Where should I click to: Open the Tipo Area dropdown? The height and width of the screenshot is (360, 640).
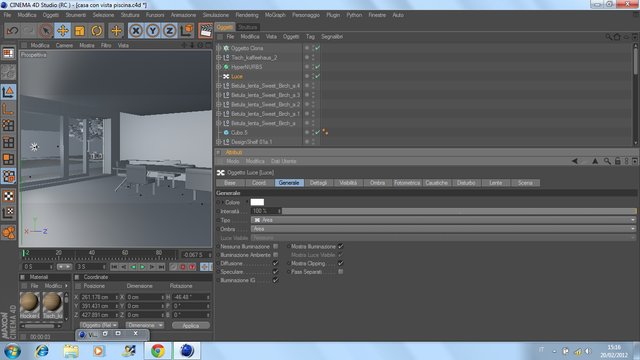click(444, 220)
